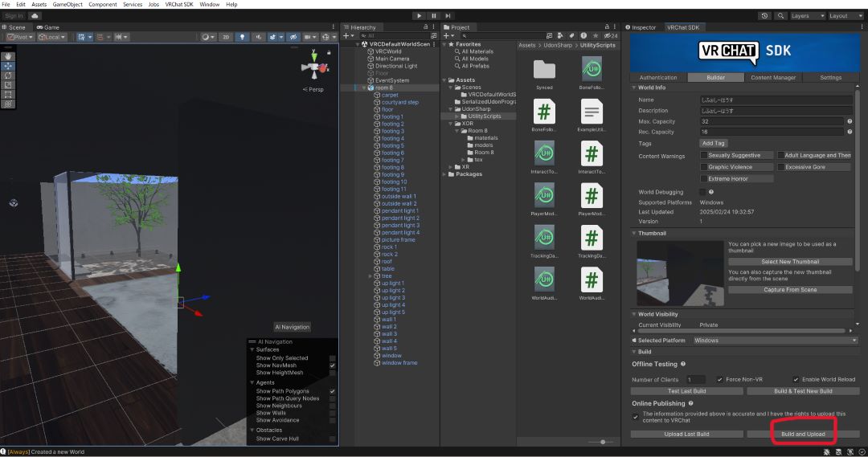Toggle the Force Non-VR checkbox
The height and width of the screenshot is (457, 868).
click(719, 380)
